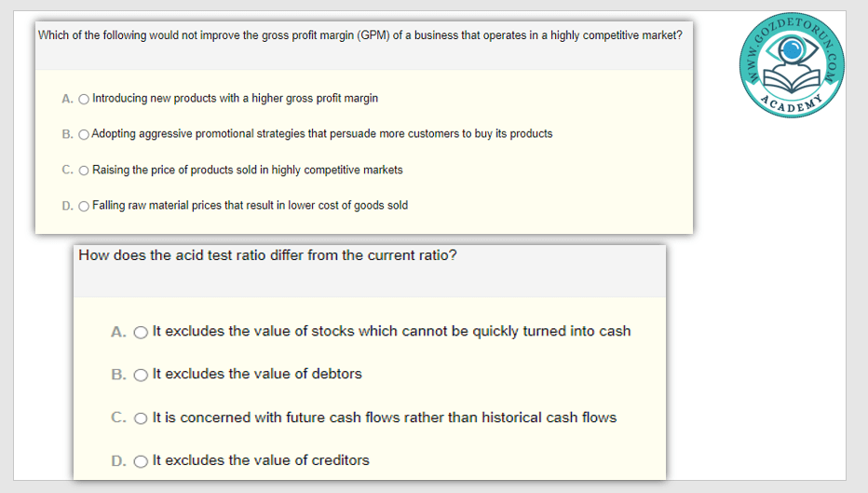Select radio button for introducing new products

tap(85, 99)
